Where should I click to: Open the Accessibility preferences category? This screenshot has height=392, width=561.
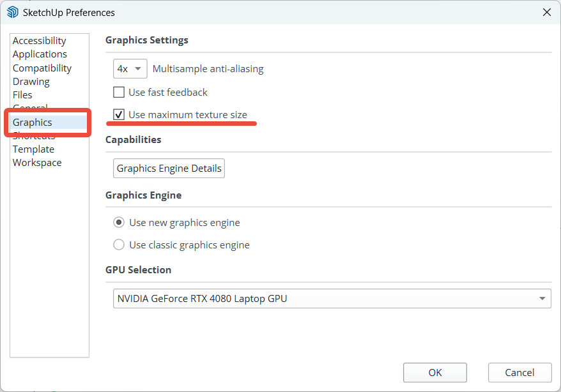(39, 41)
